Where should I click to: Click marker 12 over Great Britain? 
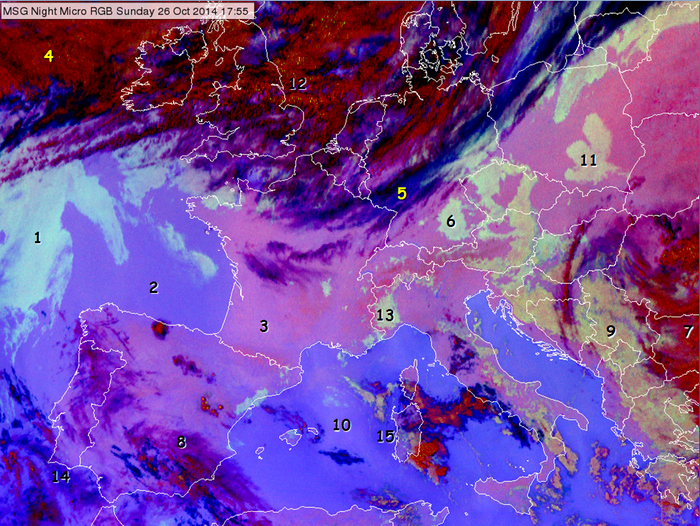pos(297,83)
